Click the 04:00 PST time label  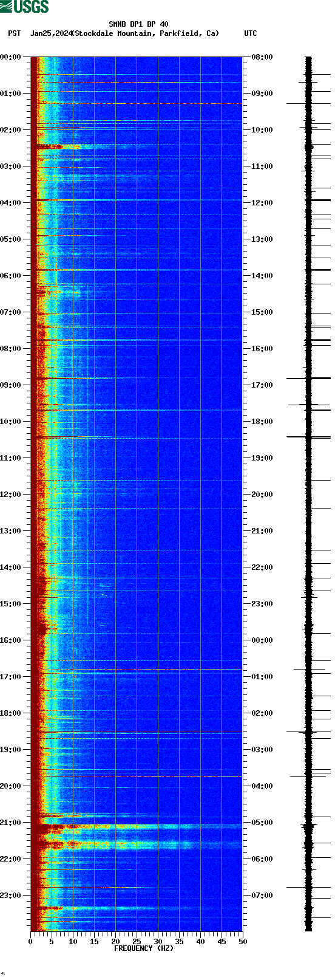11,203
